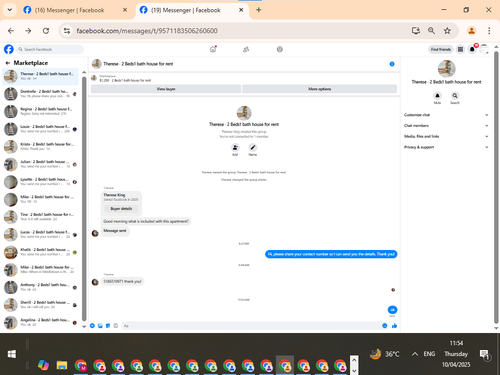Image resolution: width=500 pixels, height=375 pixels.
Task: Click the Buyer details button
Action: [121, 209]
